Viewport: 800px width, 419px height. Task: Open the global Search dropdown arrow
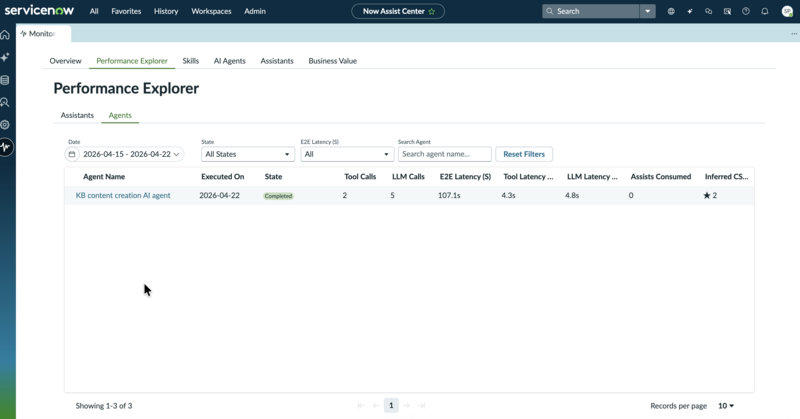coord(647,11)
